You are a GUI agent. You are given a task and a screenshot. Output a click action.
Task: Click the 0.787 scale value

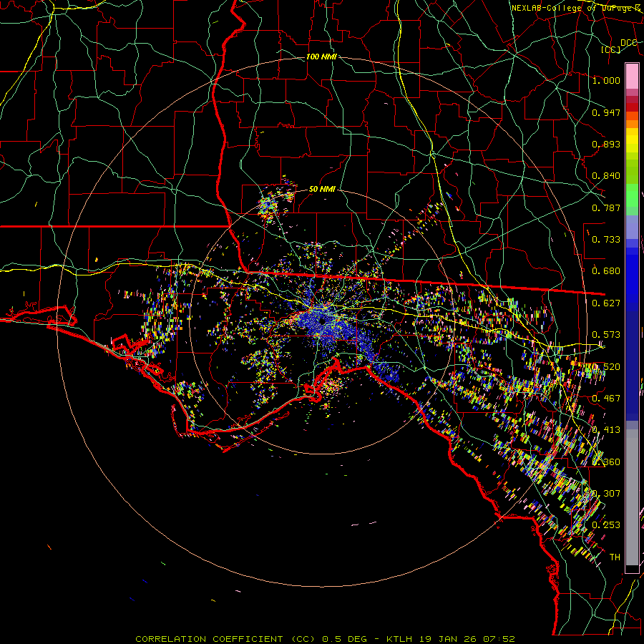pos(606,208)
